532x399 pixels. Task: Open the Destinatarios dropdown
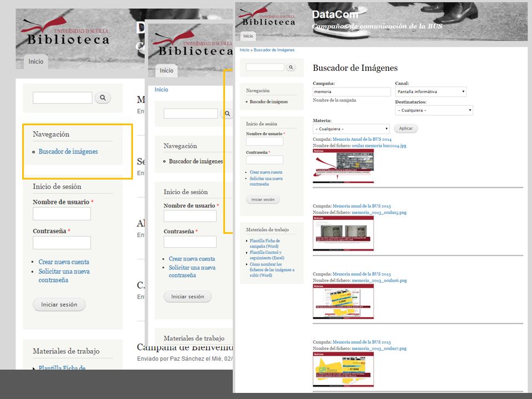click(x=434, y=110)
